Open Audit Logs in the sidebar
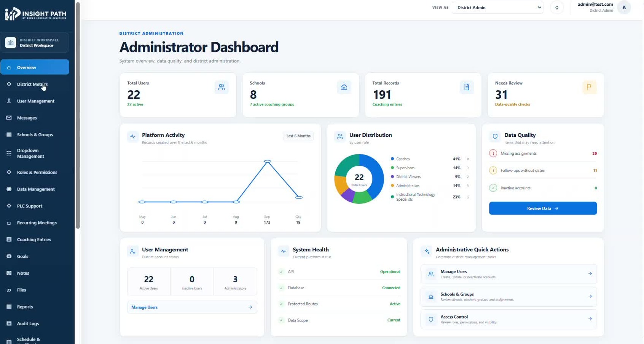644x344 pixels. [x=35, y=323]
